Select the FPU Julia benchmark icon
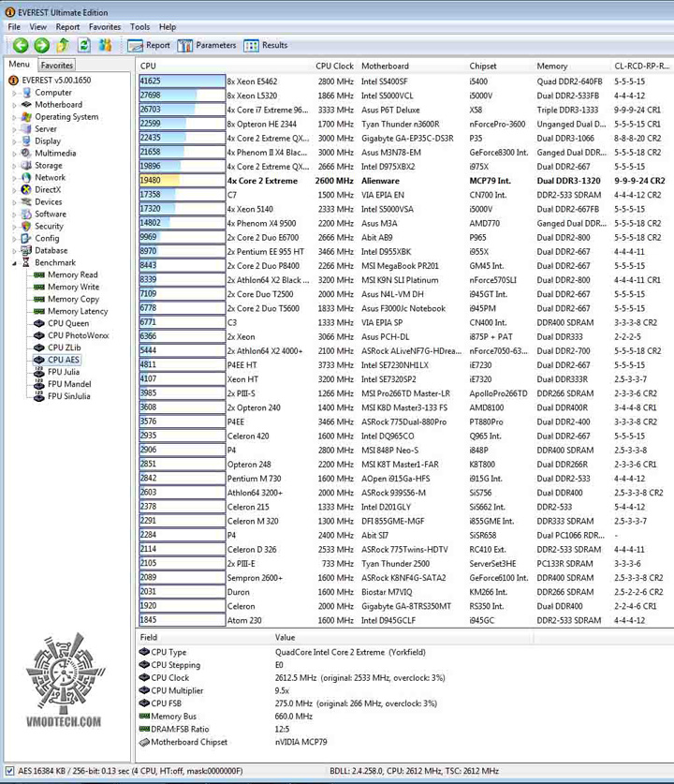The height and width of the screenshot is (784, 674). point(39,372)
